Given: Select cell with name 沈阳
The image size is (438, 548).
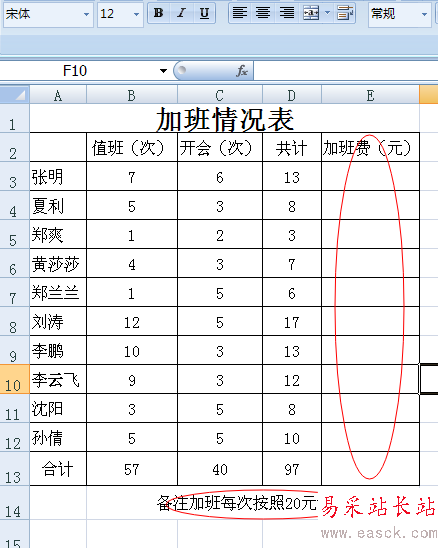Looking at the screenshot, I should tap(58, 408).
